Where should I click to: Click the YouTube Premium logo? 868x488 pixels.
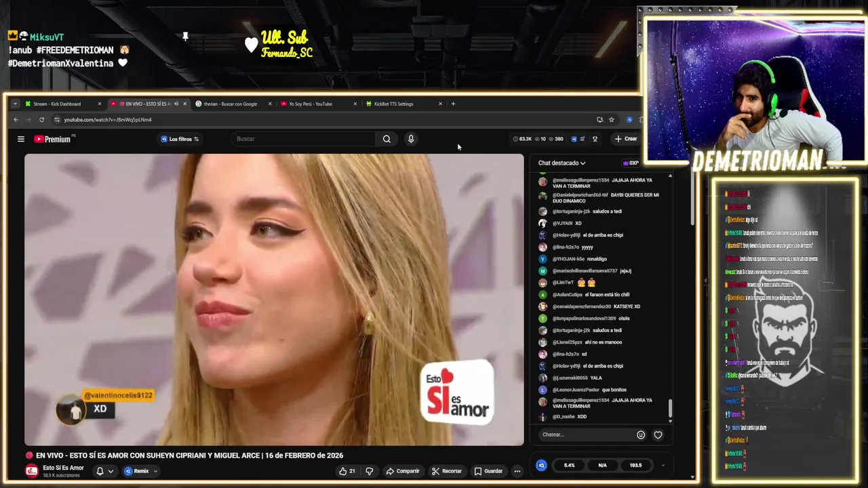coord(53,139)
